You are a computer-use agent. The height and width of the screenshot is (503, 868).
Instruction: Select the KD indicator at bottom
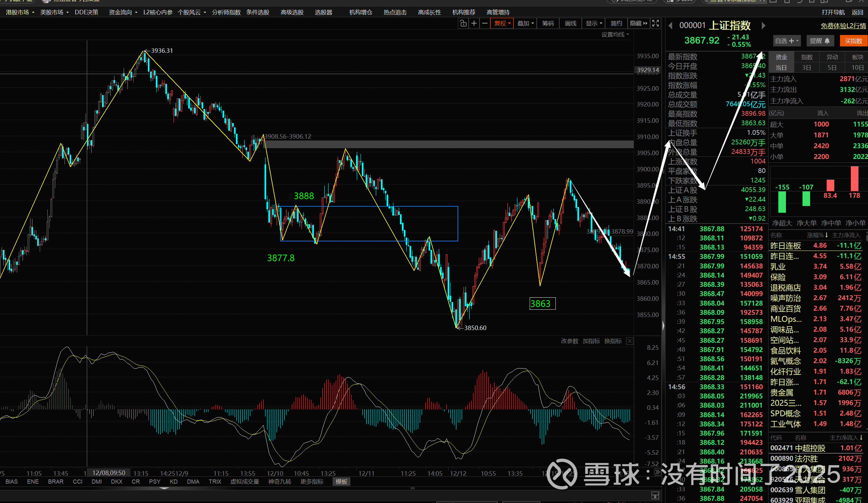[x=174, y=481]
